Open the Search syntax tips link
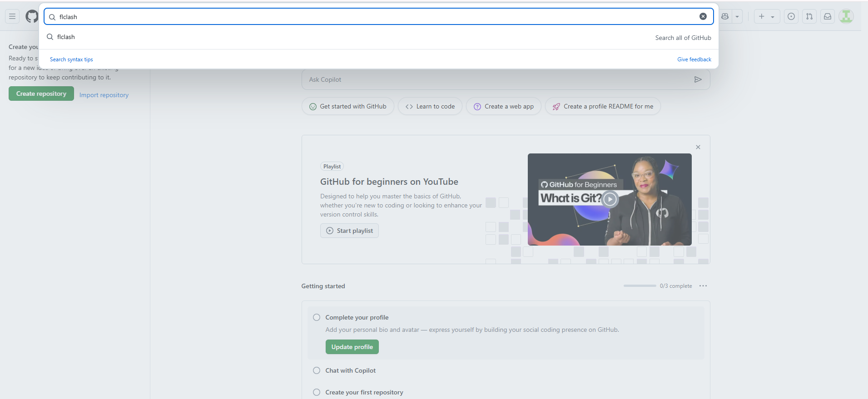The height and width of the screenshot is (399, 868). point(71,59)
